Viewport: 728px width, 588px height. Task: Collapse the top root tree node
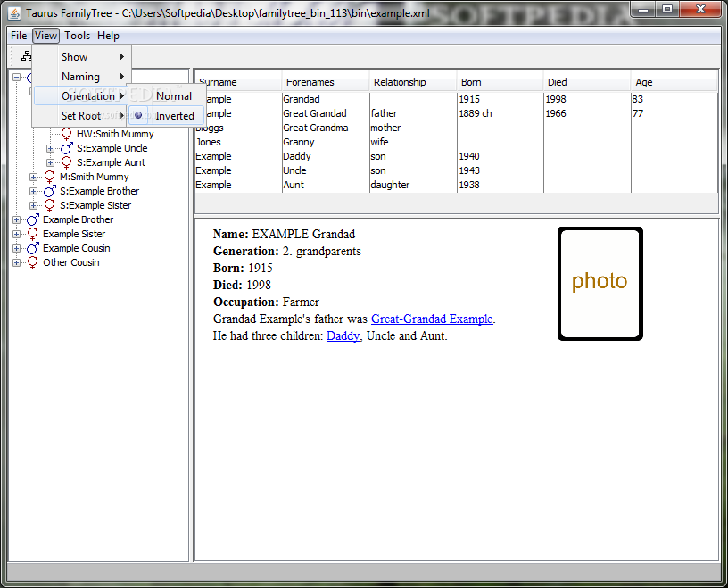pos(16,77)
